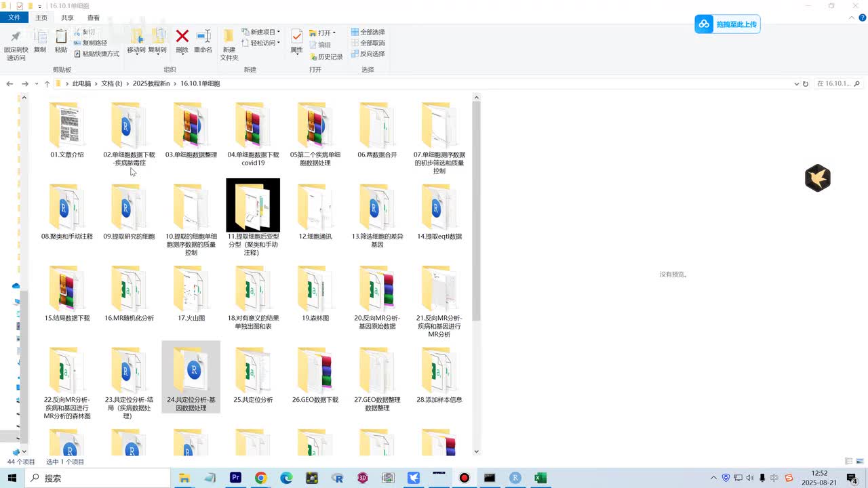Click 此电脑 in the address breadcrumb

(81, 84)
